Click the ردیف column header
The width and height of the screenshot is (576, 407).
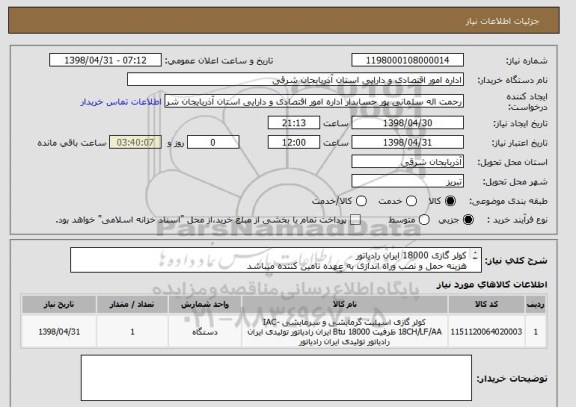(536, 304)
